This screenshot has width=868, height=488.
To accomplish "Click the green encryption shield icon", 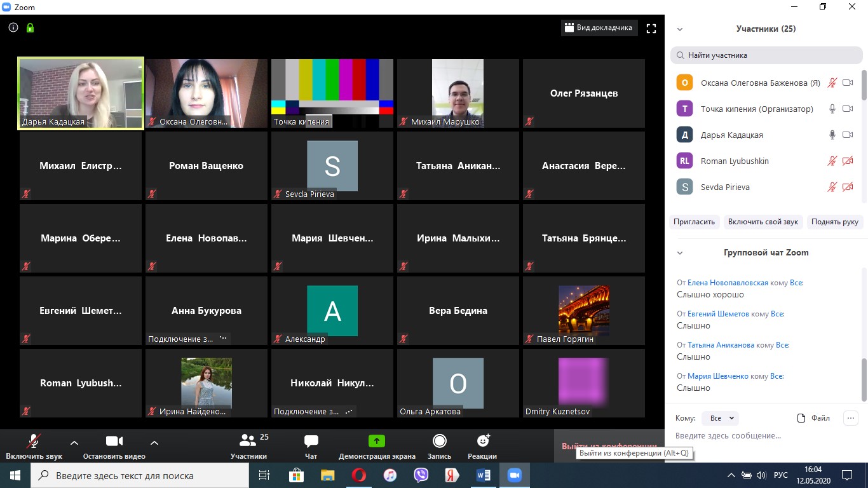I will tap(30, 28).
